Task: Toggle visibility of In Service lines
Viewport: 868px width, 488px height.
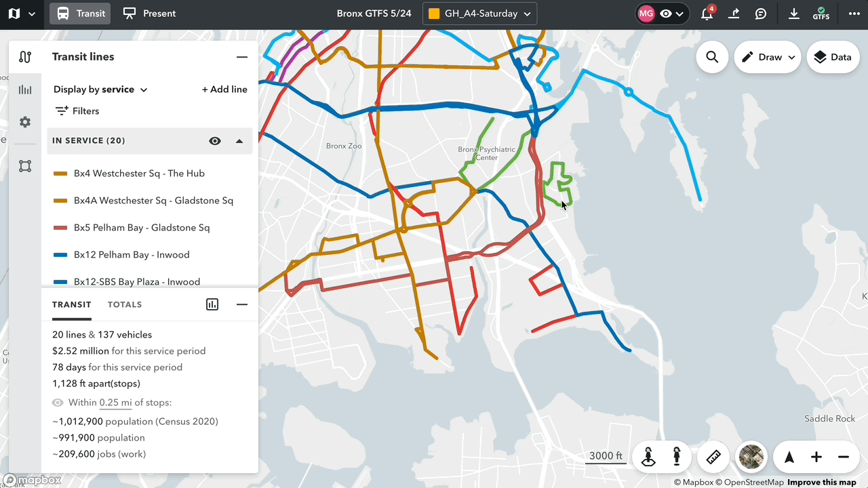Action: [x=215, y=141]
